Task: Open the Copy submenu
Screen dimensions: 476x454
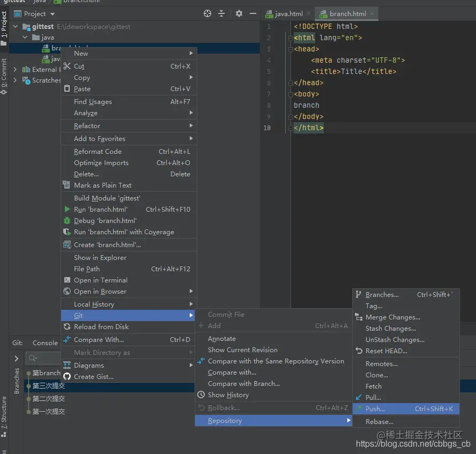Action: 129,77
